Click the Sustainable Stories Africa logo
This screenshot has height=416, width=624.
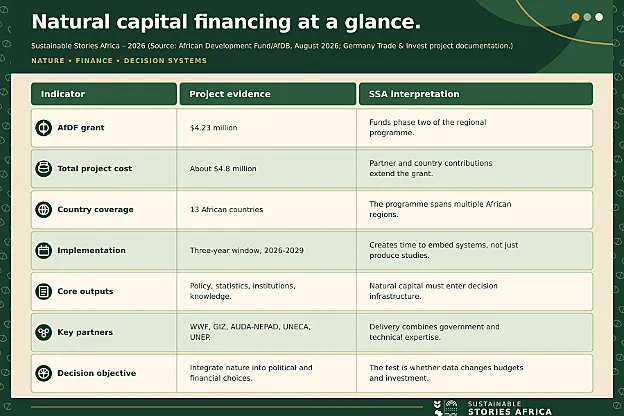[x=493, y=408]
